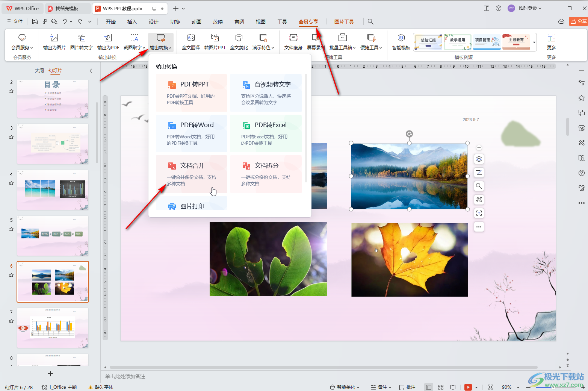Click the search magnifier in the ribbon tabs
Viewport: 588px width, 391px height.
(370, 22)
